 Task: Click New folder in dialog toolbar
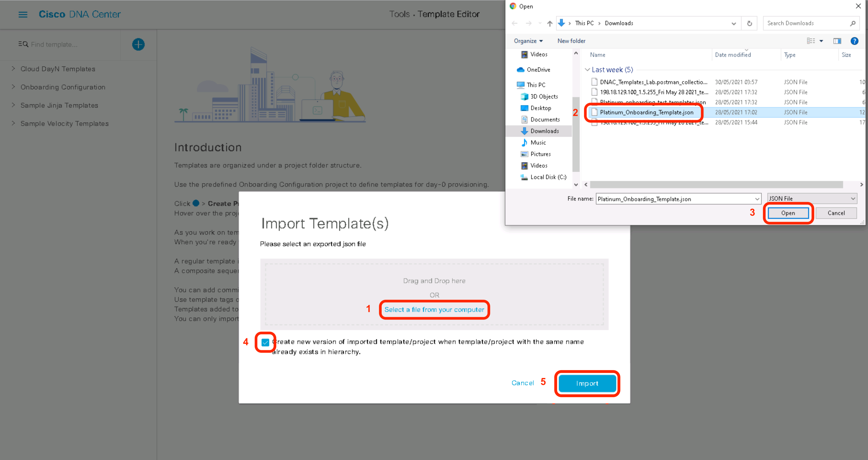(571, 41)
